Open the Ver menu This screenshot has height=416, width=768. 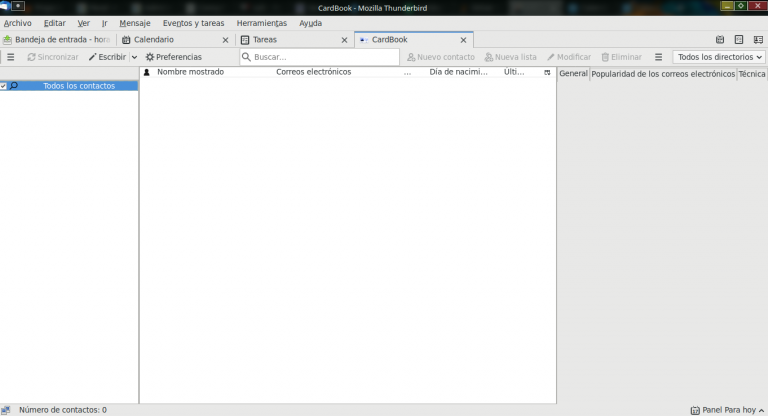(x=84, y=23)
